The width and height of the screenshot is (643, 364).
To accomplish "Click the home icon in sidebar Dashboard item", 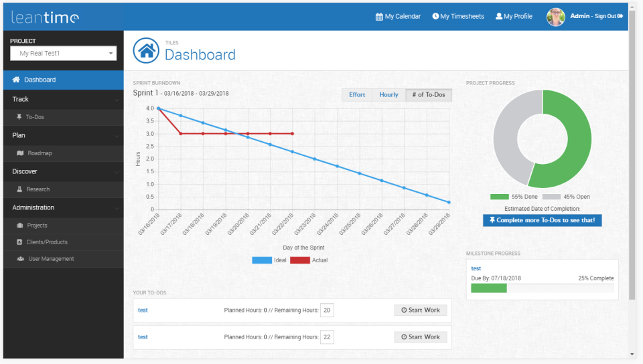I will click(16, 80).
